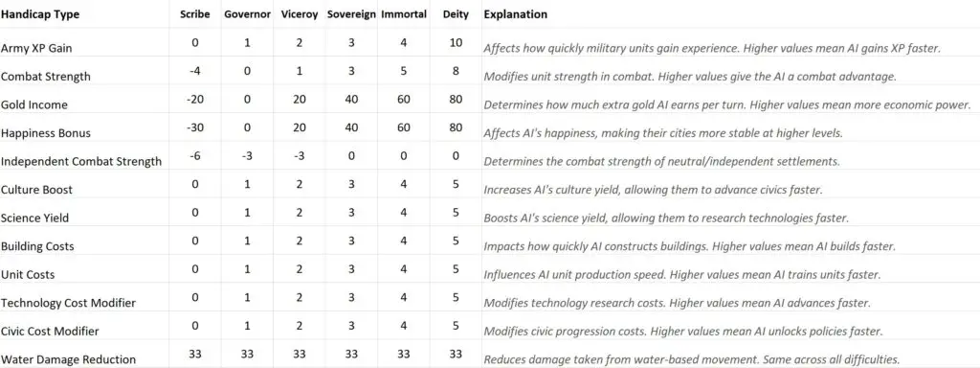The image size is (980, 368).
Task: Click Happiness Bonus Scribe value -30
Action: coord(195,127)
